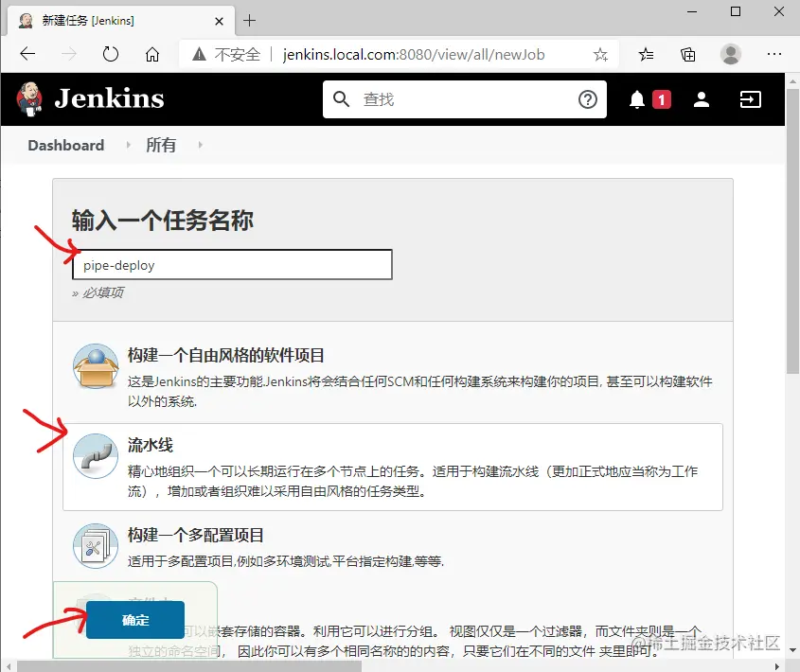Image resolution: width=800 pixels, height=672 pixels.
Task: Open the browser favorites list icon
Action: 646,54
